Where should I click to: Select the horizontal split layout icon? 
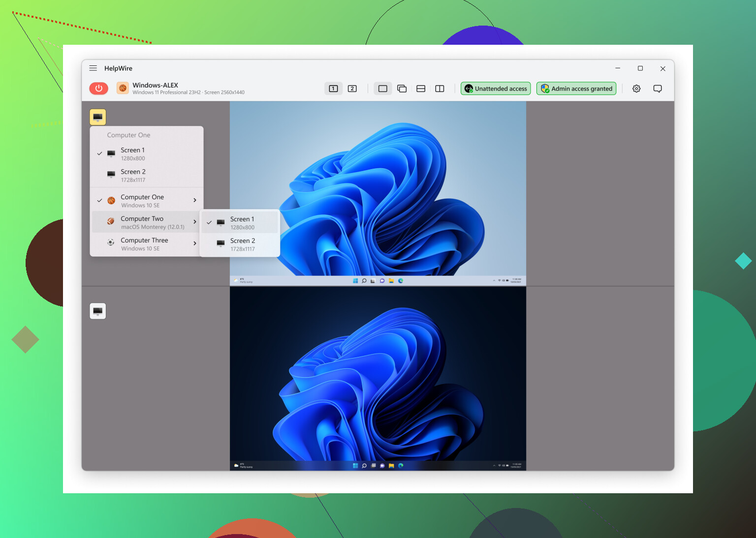pyautogui.click(x=421, y=89)
